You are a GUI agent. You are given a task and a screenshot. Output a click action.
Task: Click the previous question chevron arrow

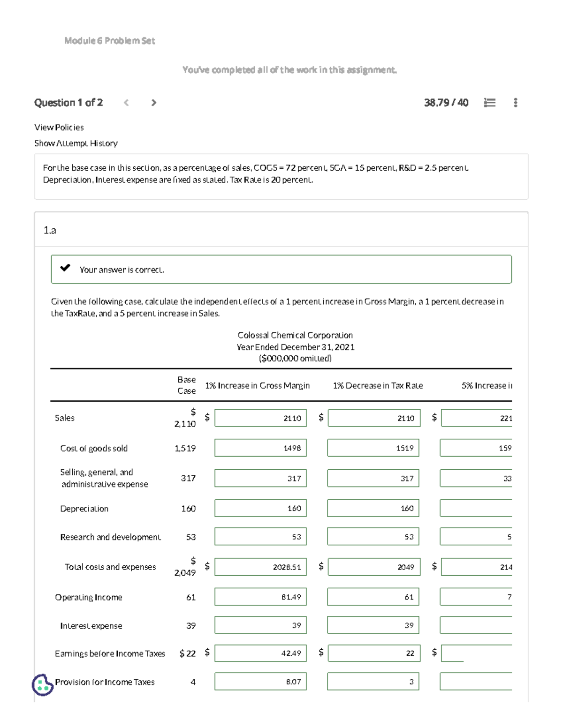pyautogui.click(x=126, y=103)
